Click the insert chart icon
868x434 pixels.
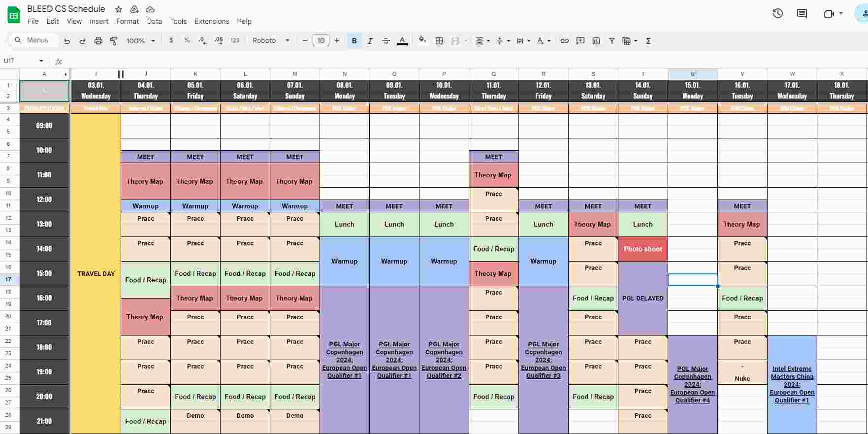point(596,41)
